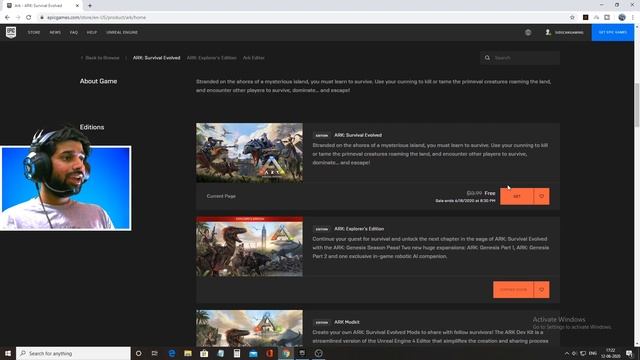Open Microsoft Store from the taskbar
The image size is (640, 360).
(x=204, y=353)
